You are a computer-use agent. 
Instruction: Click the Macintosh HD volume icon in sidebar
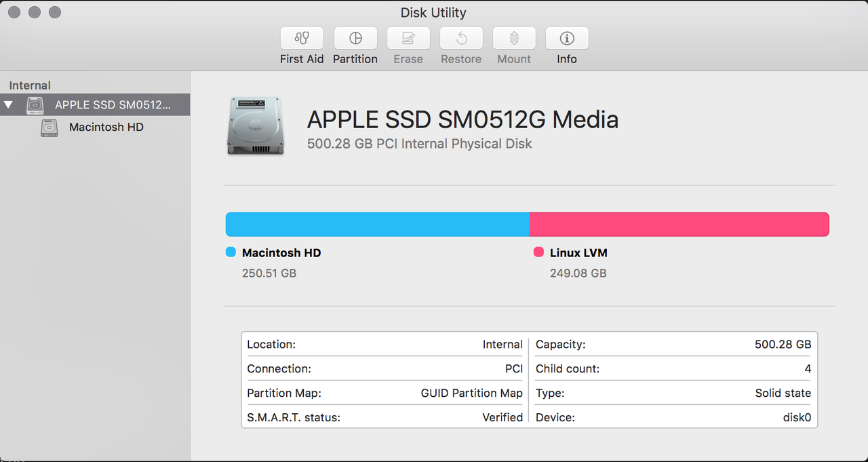click(50, 128)
